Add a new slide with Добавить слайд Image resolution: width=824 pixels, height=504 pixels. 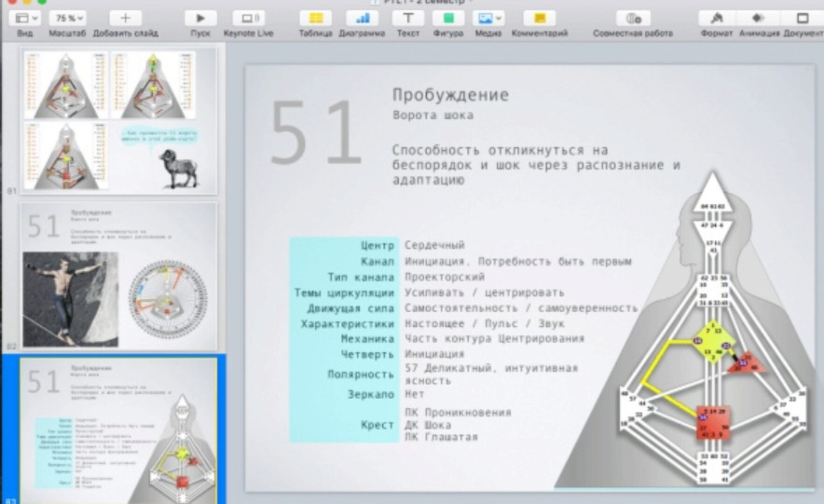[x=125, y=19]
